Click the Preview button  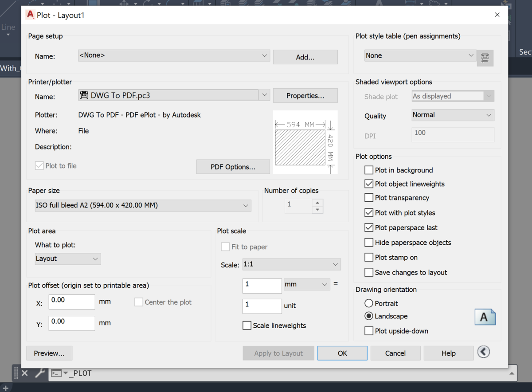[49, 353]
